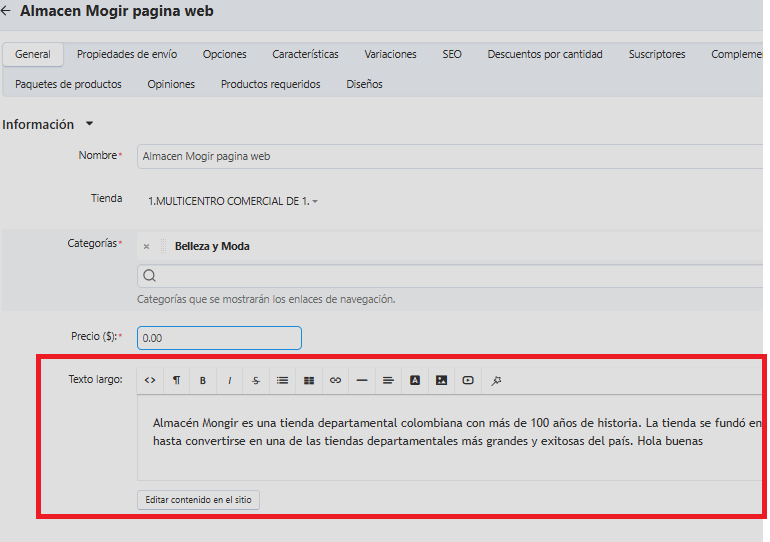The image size is (770, 542).
Task: Collapse the Información section
Action: 89,124
